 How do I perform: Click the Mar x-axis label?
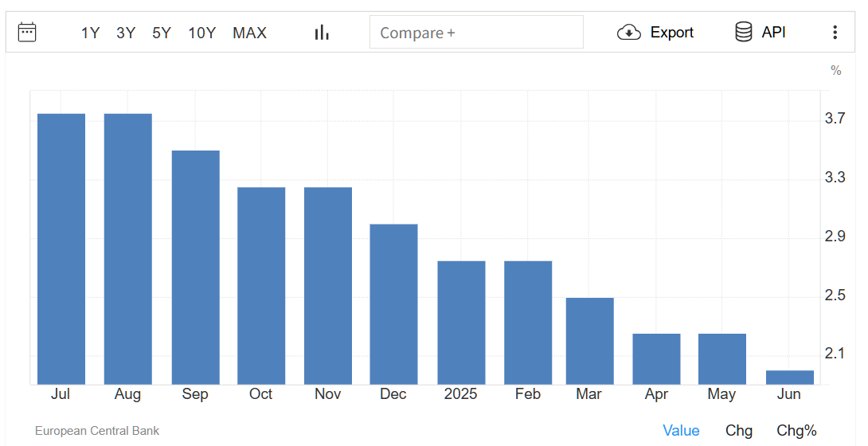pyautogui.click(x=588, y=394)
